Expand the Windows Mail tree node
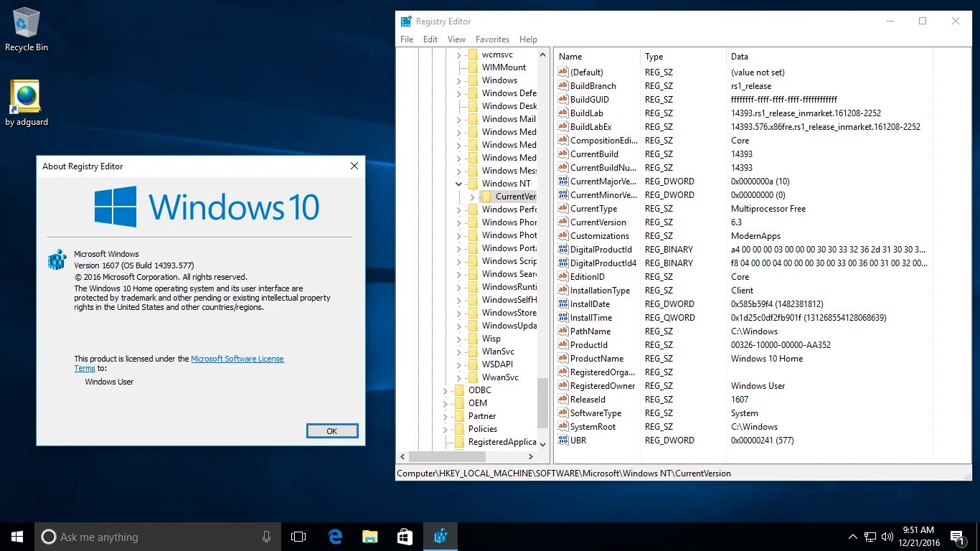This screenshot has width=980, height=551. coord(459,119)
